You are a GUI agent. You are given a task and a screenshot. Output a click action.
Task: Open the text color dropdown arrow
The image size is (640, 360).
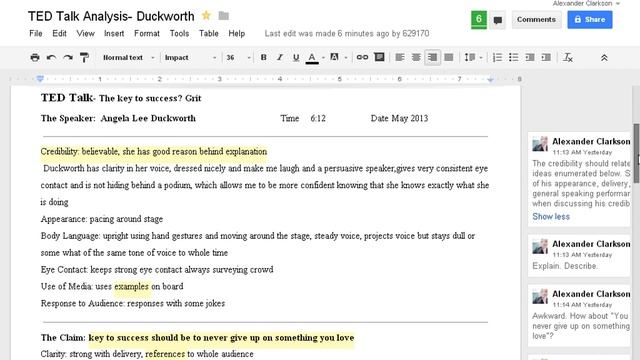323,58
